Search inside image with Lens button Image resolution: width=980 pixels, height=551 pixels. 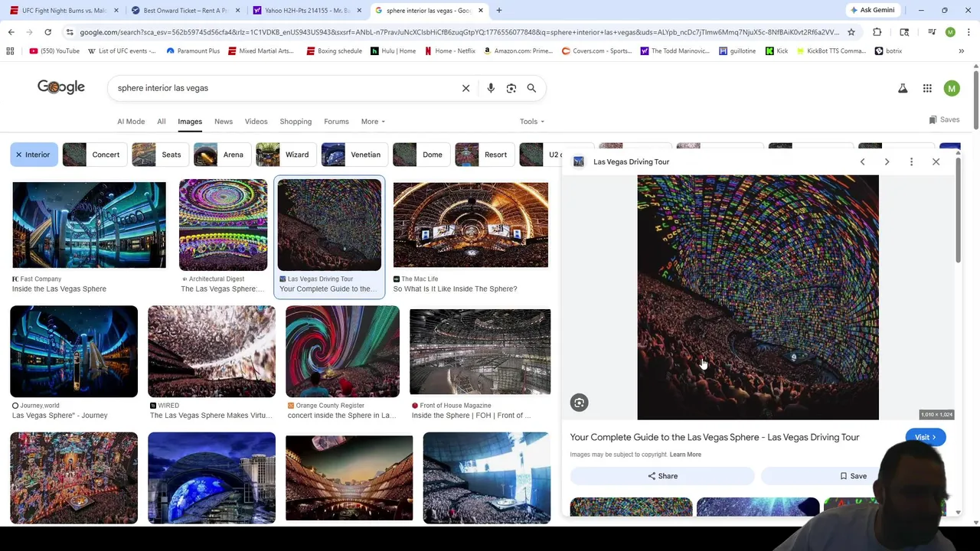click(580, 403)
